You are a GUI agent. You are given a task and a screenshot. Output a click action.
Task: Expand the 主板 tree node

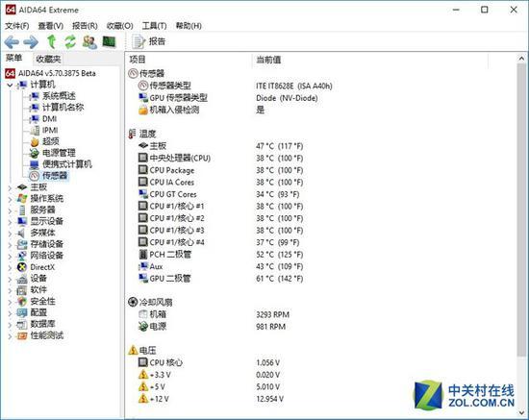pos(10,188)
